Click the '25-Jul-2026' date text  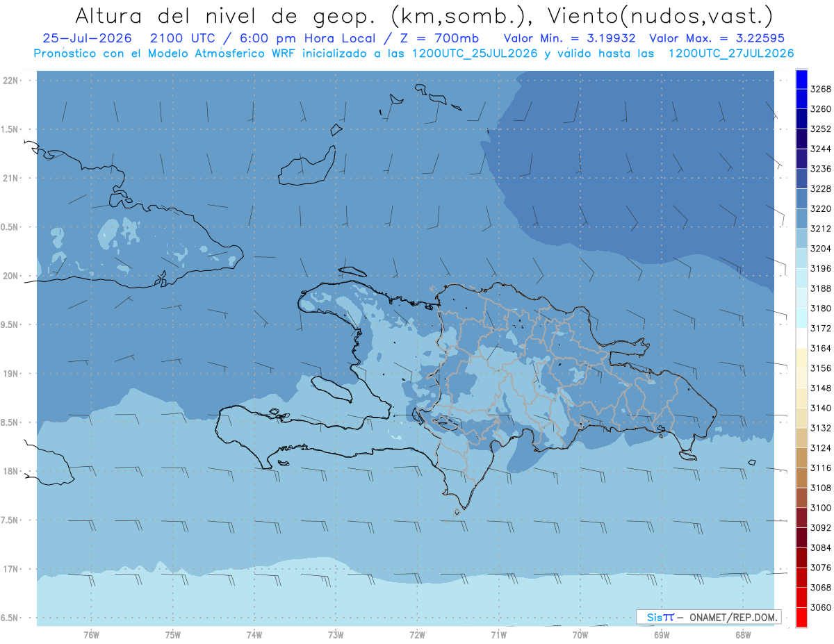pyautogui.click(x=87, y=38)
